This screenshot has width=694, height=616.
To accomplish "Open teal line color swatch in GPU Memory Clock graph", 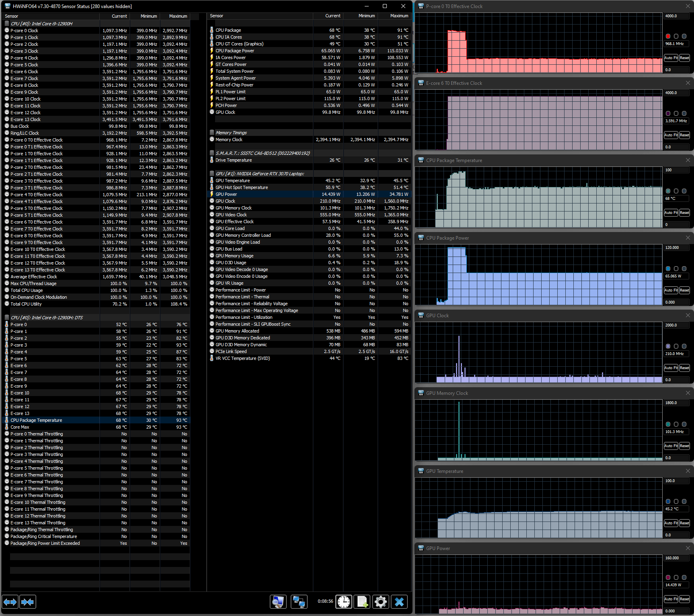I will (x=668, y=424).
